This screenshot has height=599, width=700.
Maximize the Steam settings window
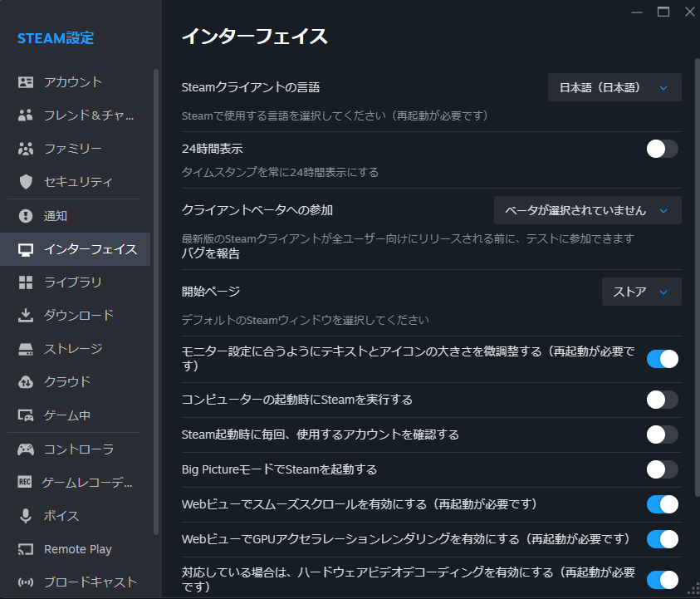pos(663,12)
